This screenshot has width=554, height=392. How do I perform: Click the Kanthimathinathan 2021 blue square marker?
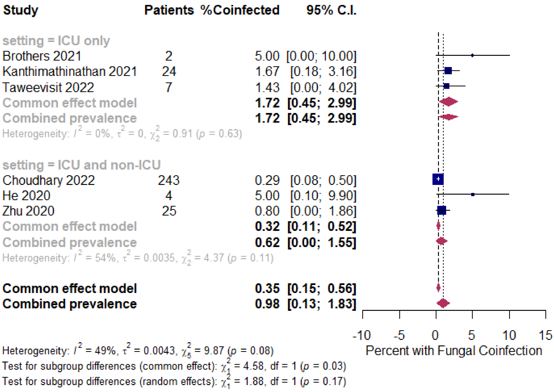click(448, 71)
